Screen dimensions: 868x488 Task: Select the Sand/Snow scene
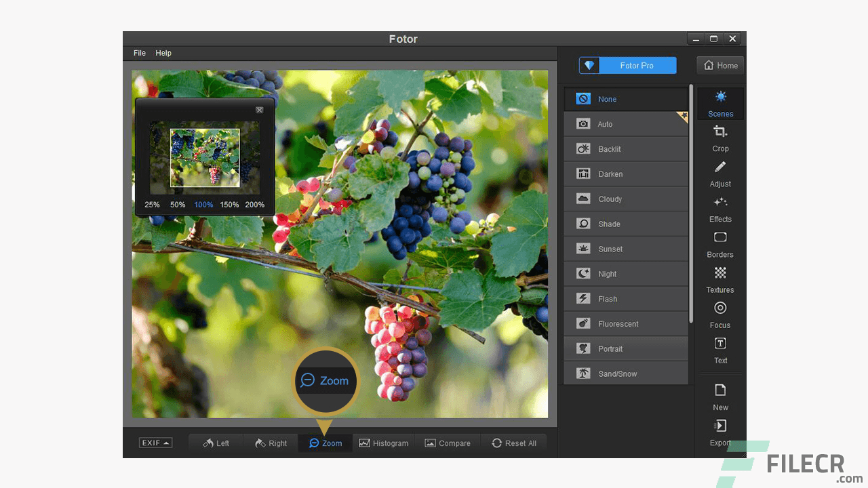coord(625,373)
